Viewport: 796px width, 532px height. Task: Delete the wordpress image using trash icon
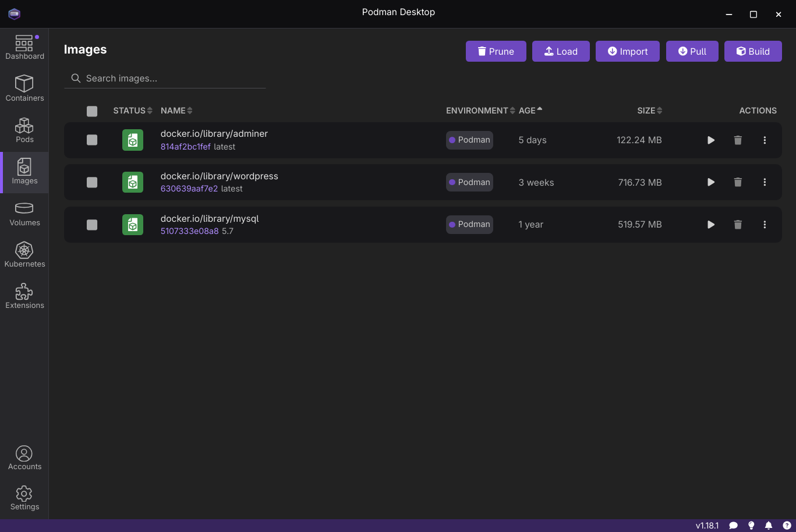pos(738,182)
